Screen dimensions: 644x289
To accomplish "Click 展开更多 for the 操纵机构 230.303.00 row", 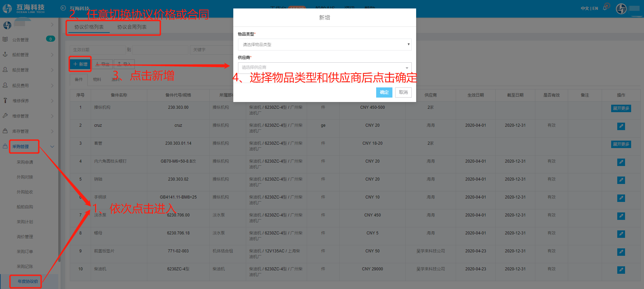I will click(621, 108).
